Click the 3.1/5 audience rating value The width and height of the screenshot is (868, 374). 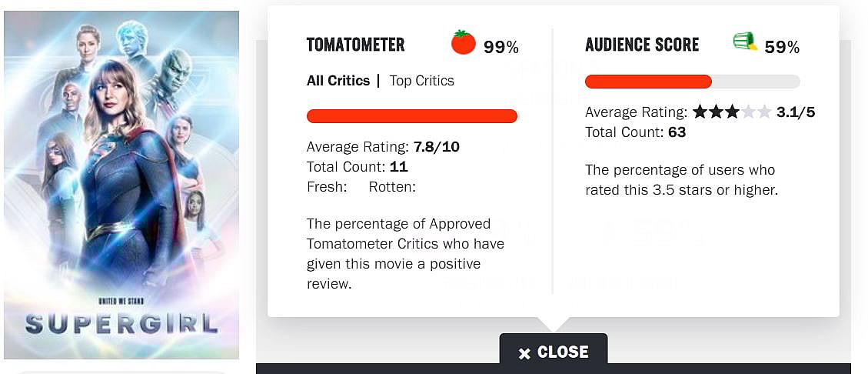coord(795,112)
